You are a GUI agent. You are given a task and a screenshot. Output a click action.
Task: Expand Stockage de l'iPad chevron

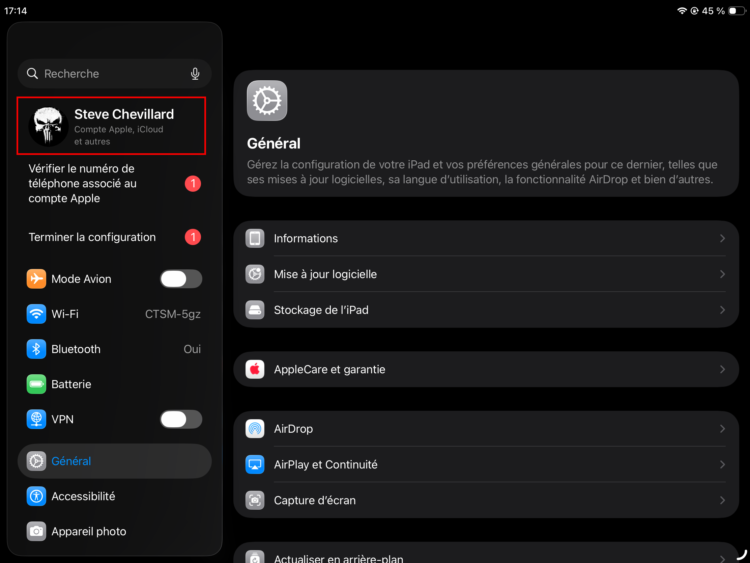point(722,310)
